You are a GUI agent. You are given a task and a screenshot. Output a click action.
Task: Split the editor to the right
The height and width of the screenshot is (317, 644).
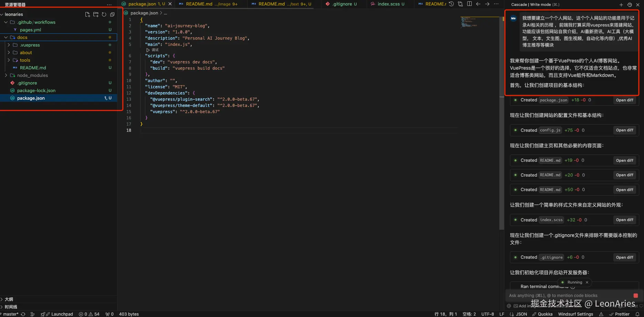tap(469, 4)
